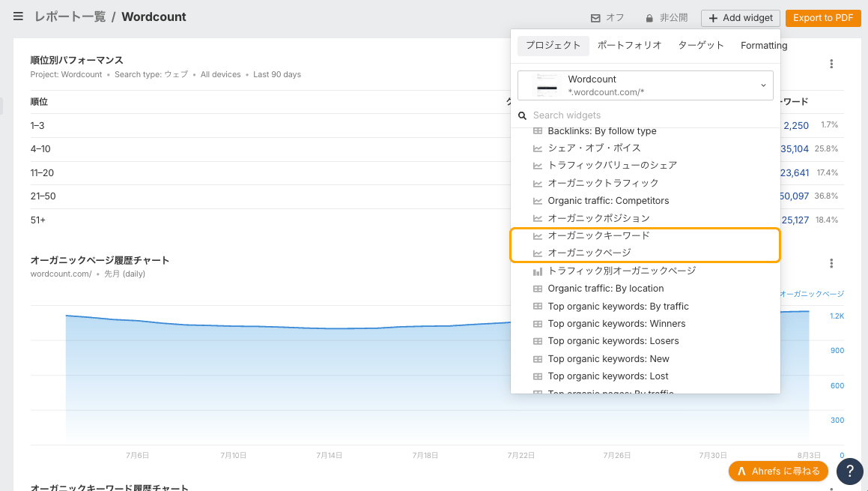868x491 pixels.
Task: Click the Ahrefs に尋ねる button
Action: pyautogui.click(x=778, y=471)
